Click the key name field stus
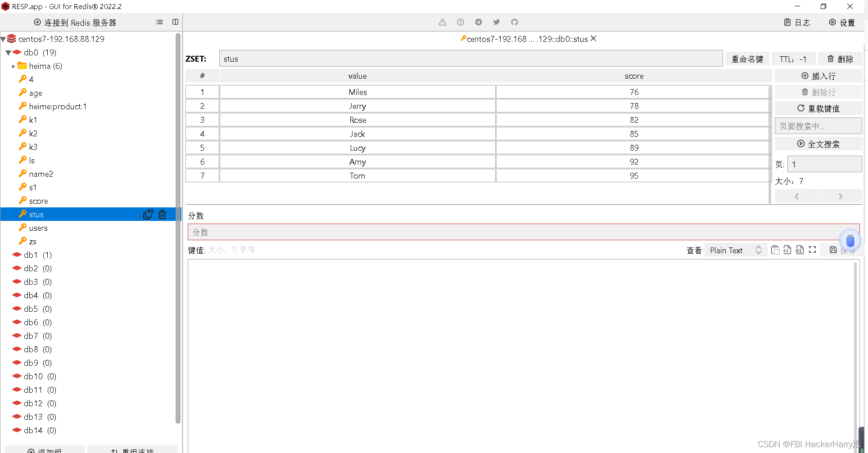Screen dimensions: 868x453 coord(471,58)
